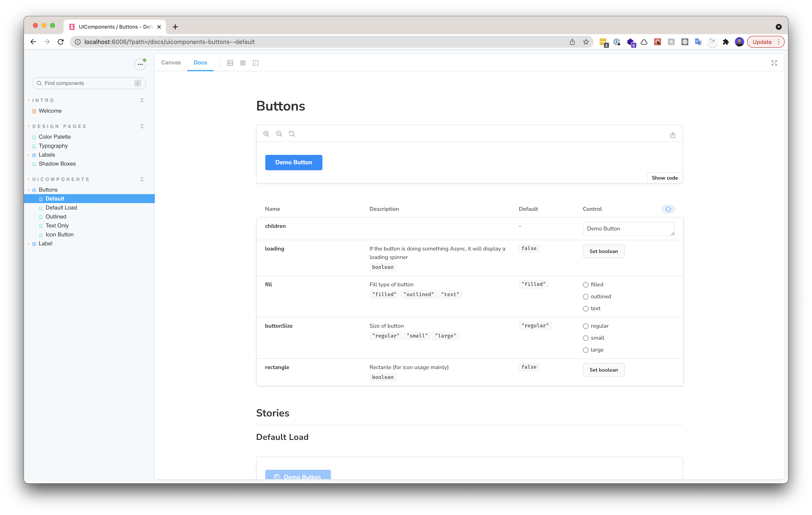Viewport: 812px width, 515px height.
Task: Click the browser share icon
Action: [572, 42]
